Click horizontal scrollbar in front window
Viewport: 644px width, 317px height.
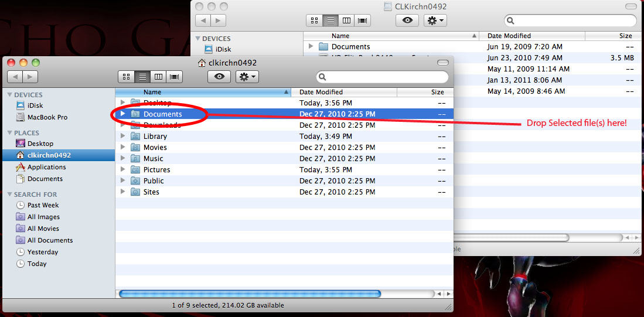250,294
